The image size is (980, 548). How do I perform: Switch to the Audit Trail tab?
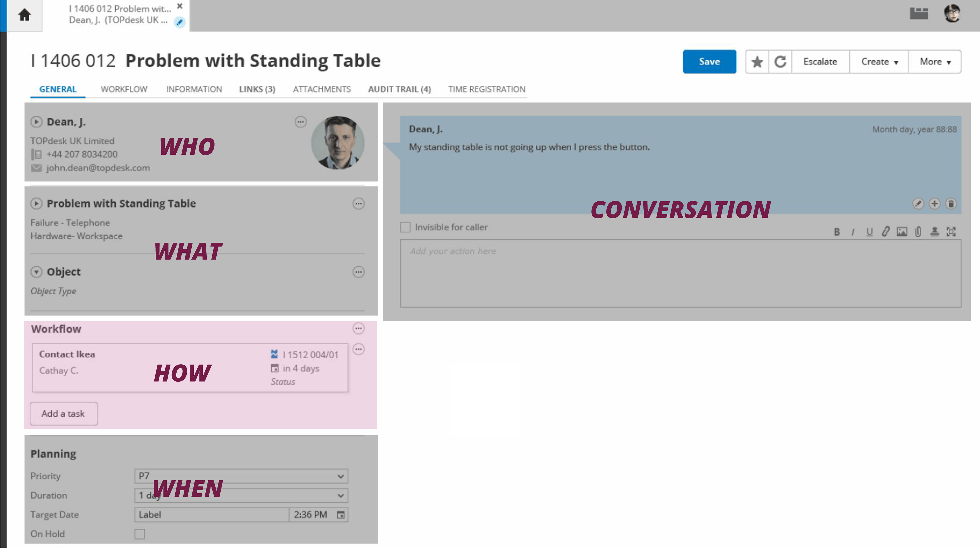click(399, 89)
